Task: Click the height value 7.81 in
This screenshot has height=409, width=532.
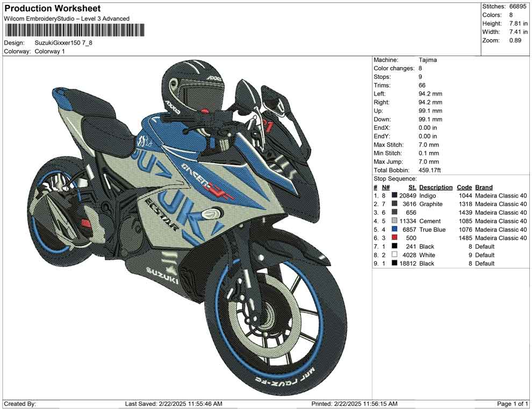Action: (519, 24)
